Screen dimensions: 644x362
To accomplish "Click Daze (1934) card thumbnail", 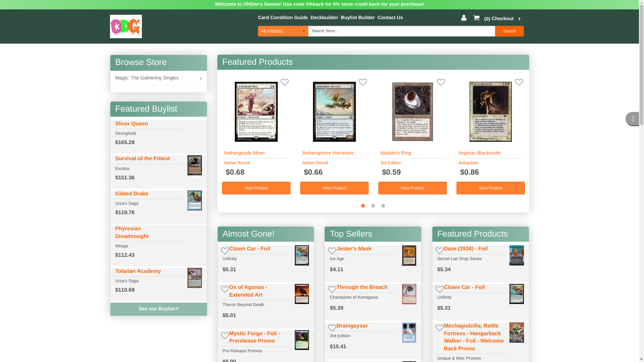I will point(517,255).
